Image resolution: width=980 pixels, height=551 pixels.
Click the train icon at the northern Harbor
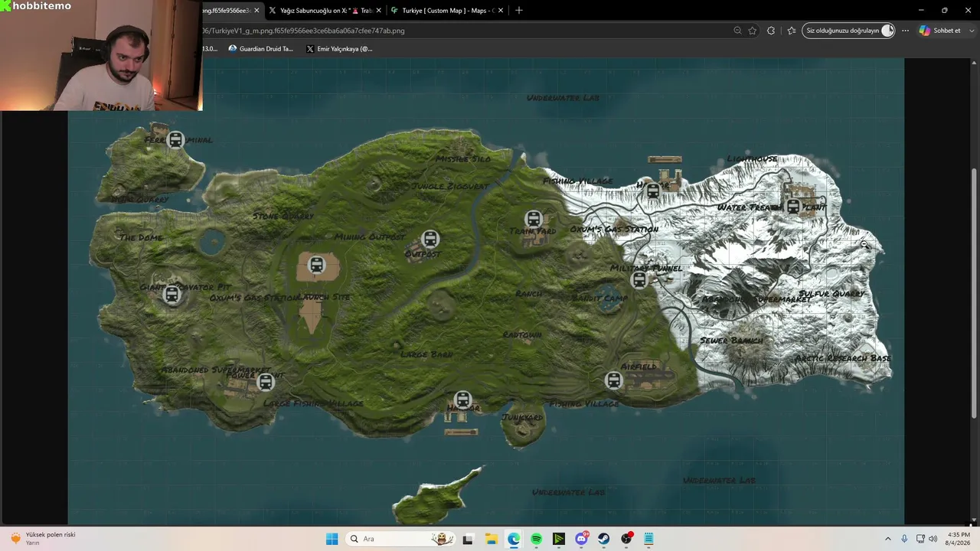coord(653,191)
